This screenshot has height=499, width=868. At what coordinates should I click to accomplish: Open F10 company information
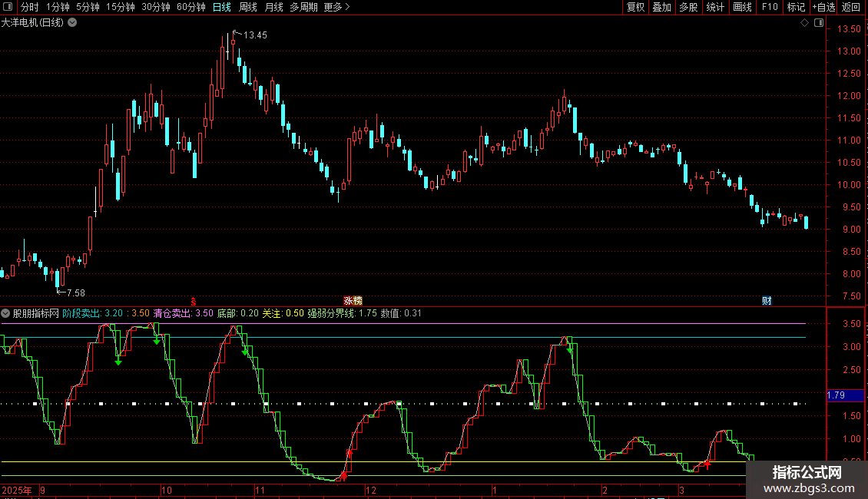pyautogui.click(x=769, y=7)
